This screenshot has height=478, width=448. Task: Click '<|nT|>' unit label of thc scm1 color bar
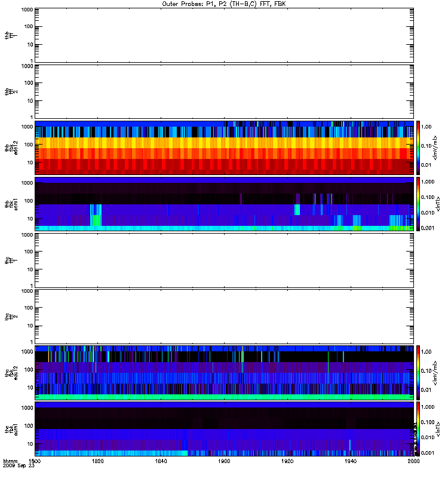click(438, 429)
